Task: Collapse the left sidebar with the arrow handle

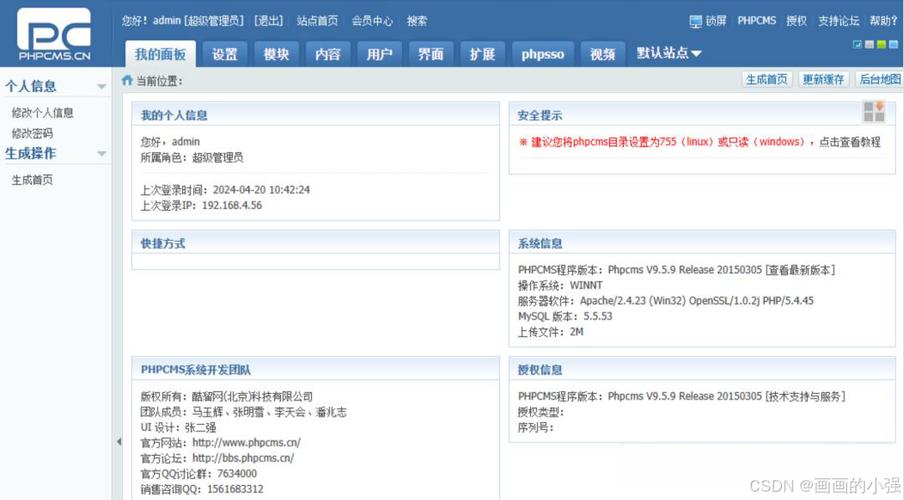Action: (x=119, y=442)
